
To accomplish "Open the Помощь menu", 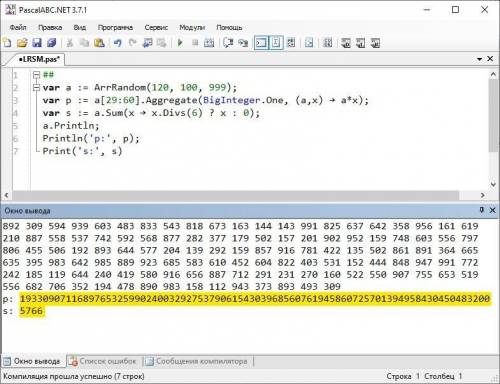I will [229, 27].
